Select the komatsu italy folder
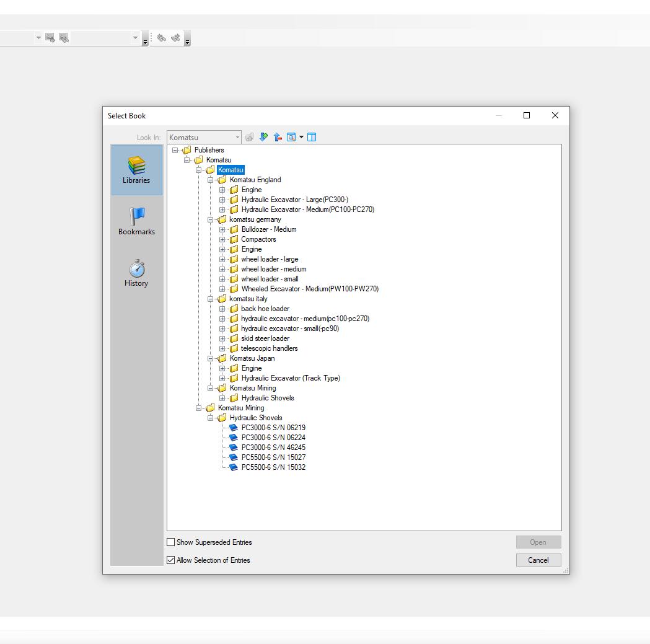Image resolution: width=650 pixels, height=644 pixels. click(x=248, y=299)
